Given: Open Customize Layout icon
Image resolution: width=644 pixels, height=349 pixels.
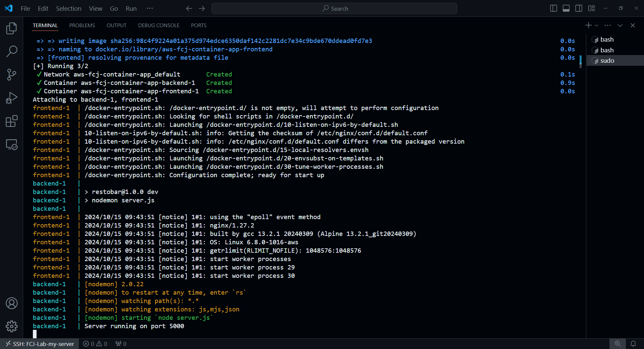Looking at the screenshot, I should (x=591, y=8).
